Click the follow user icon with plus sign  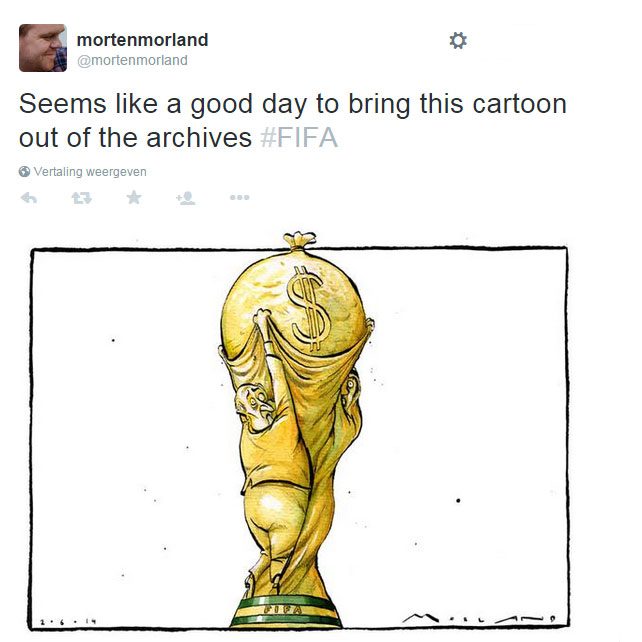point(186,198)
